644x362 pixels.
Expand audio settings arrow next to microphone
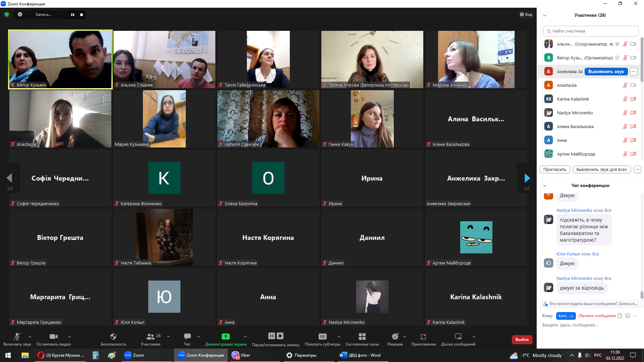[x=30, y=337]
